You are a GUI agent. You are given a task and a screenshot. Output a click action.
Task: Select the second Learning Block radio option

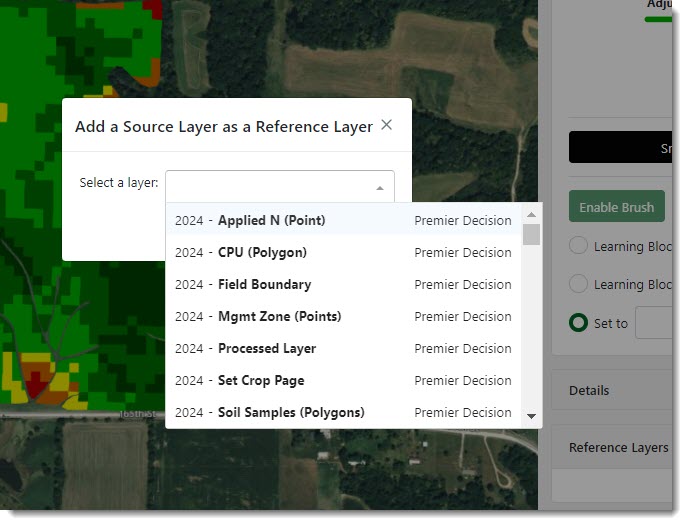click(578, 284)
